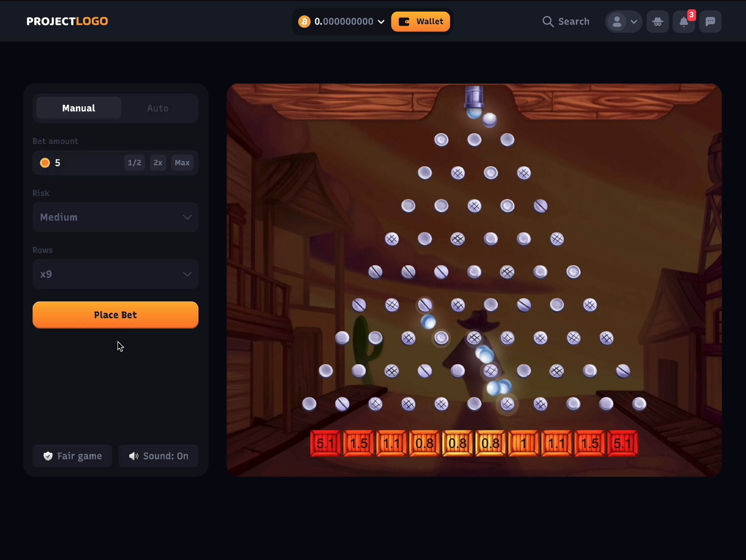Click the Bitcoin wallet balance icon
The height and width of the screenshot is (560, 746).
[304, 21]
